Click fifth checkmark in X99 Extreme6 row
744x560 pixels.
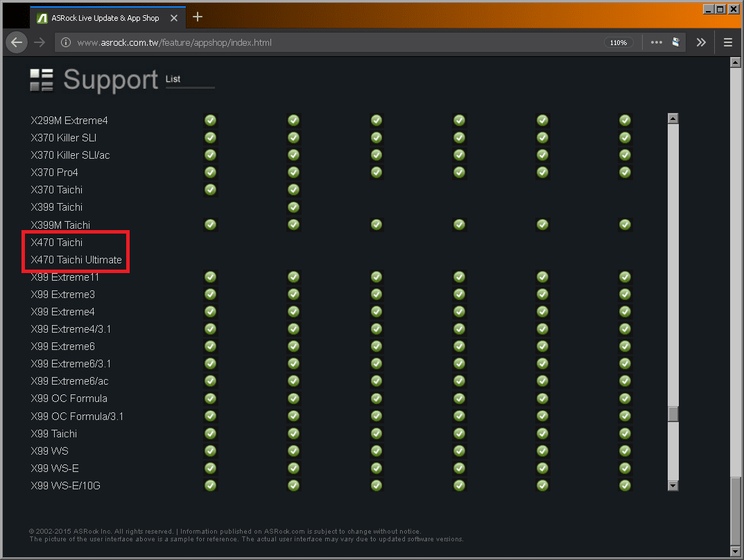(542, 347)
